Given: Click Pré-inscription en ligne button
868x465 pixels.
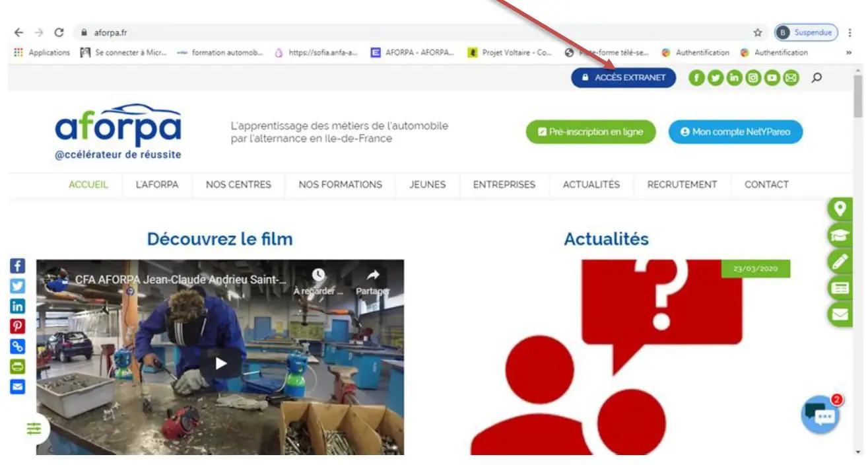Looking at the screenshot, I should coord(590,132).
